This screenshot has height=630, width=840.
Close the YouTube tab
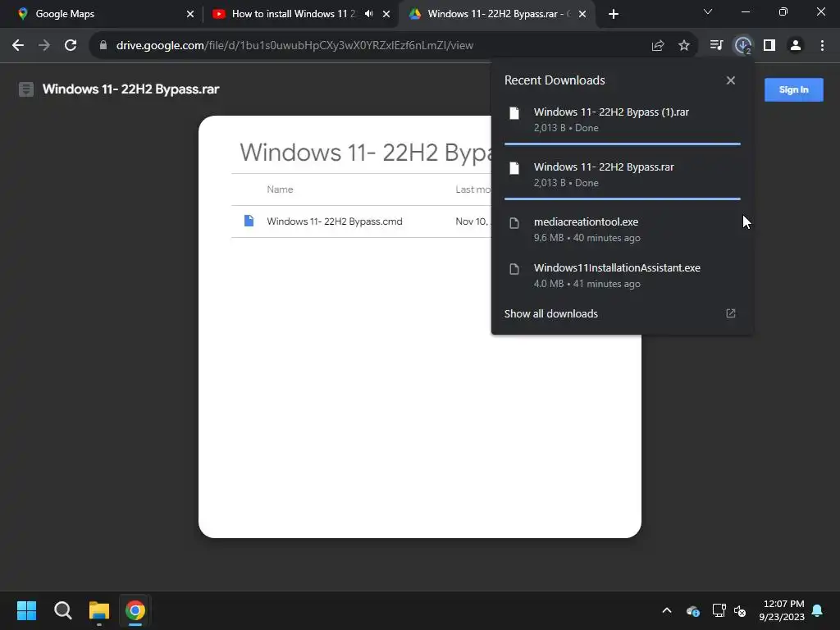coord(386,15)
